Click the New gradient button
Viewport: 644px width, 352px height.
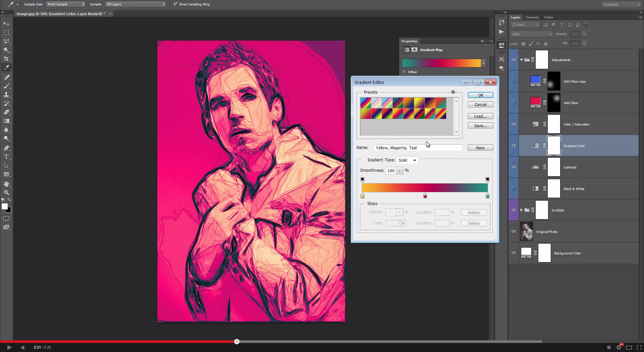pos(480,148)
